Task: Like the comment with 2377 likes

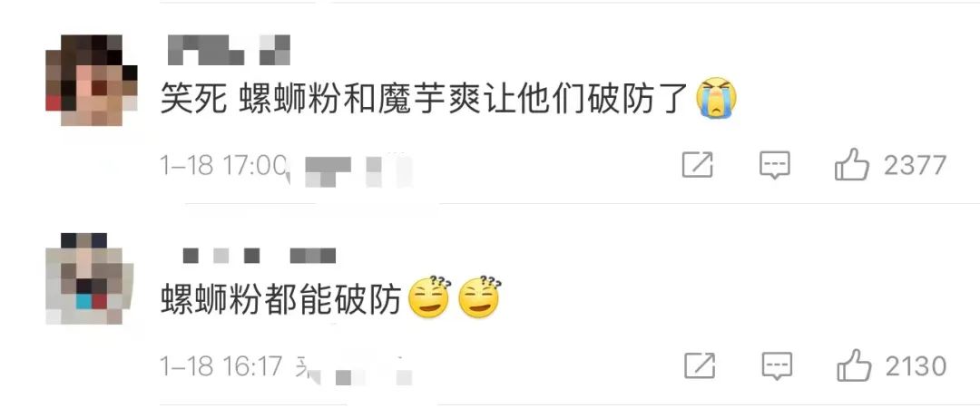Action: pyautogui.click(x=852, y=166)
